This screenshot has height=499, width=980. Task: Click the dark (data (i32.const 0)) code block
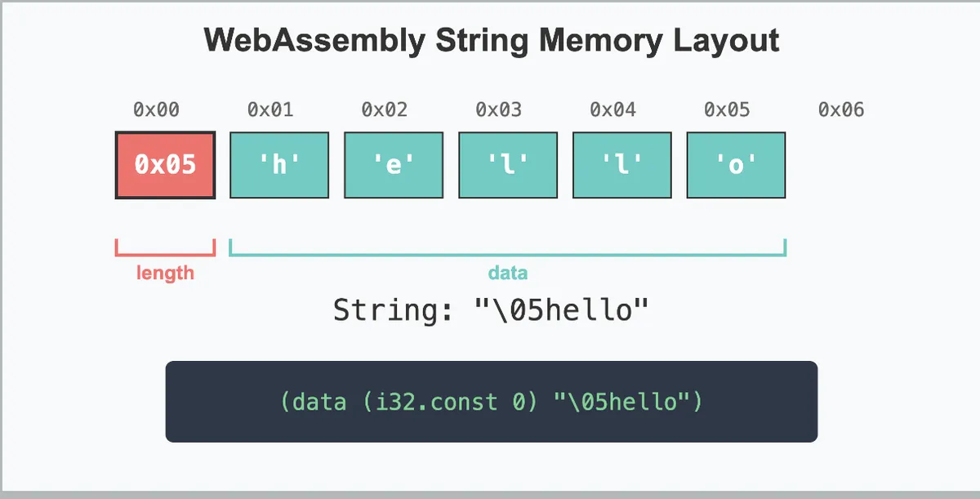tap(491, 402)
